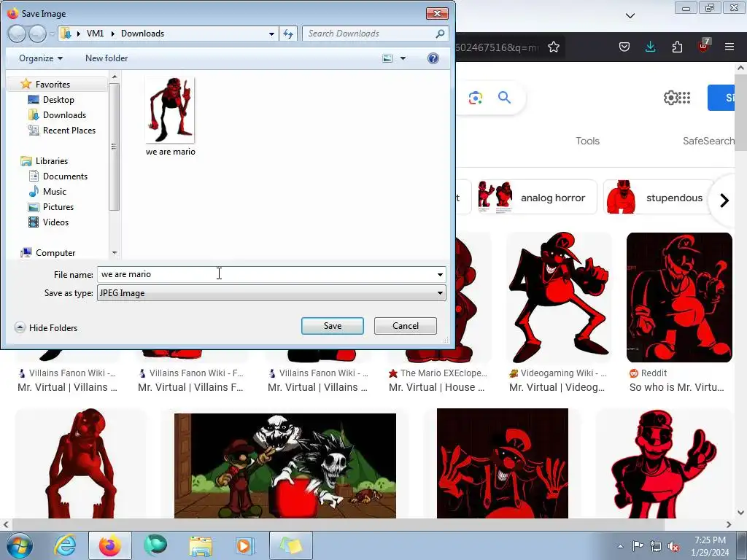Click the muted volume tray icon
This screenshot has height=560, width=747.
(673, 547)
